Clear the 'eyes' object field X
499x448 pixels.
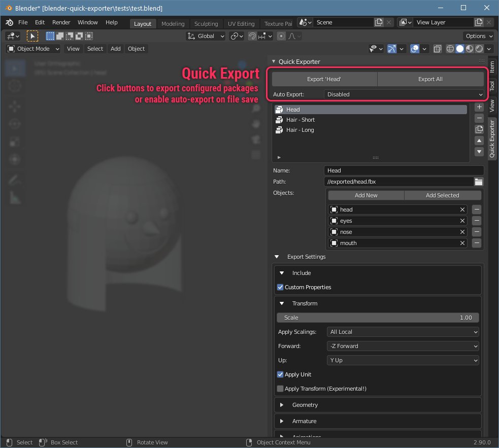point(462,221)
